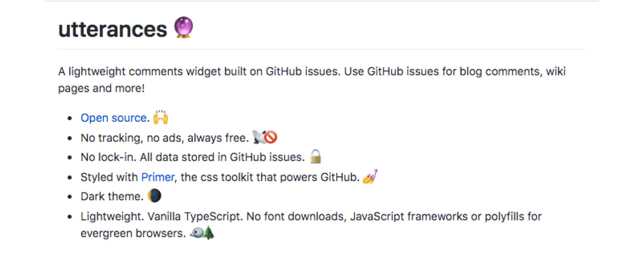The height and width of the screenshot is (254, 644).
Task: Click the crystal ball emoji beside utterances
Action: pos(184,27)
